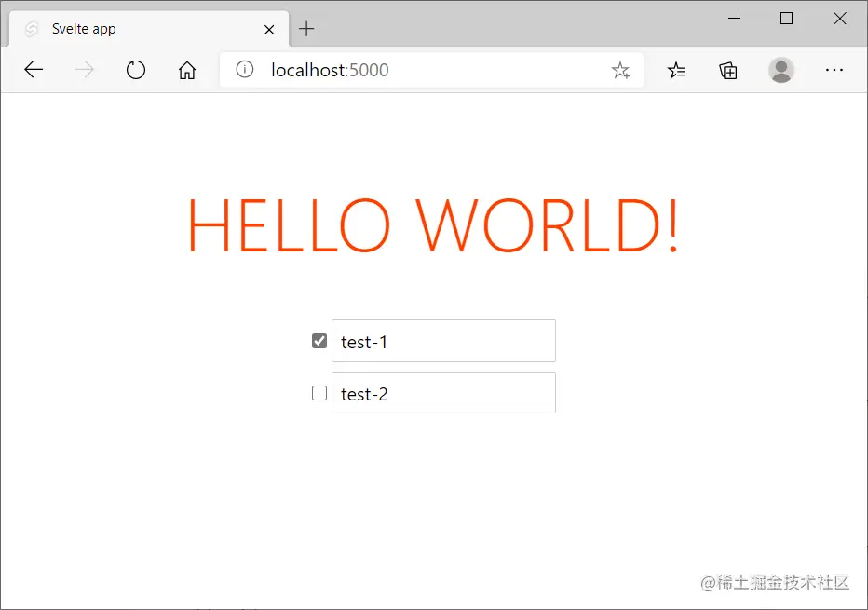This screenshot has height=610, width=868.
Task: Uncheck the test-1 checkbox
Action: 319,341
